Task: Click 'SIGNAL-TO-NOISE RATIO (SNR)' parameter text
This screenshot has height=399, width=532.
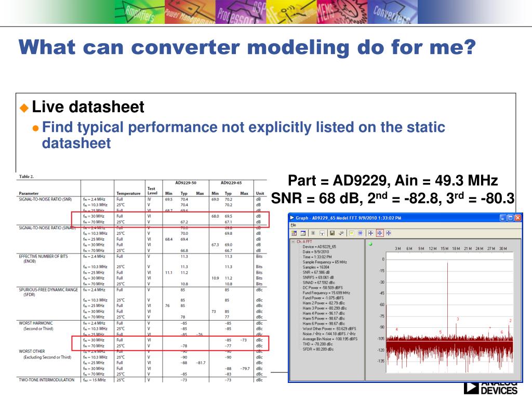Action: pos(45,199)
